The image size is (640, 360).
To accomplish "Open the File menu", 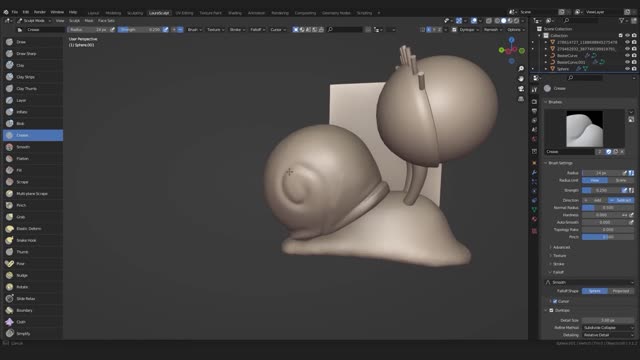I will pyautogui.click(x=15, y=12).
